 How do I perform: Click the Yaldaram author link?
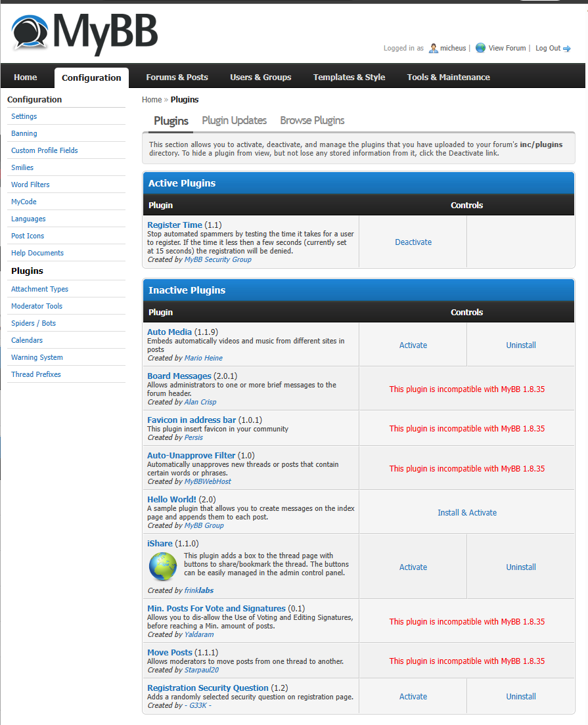coord(199,635)
